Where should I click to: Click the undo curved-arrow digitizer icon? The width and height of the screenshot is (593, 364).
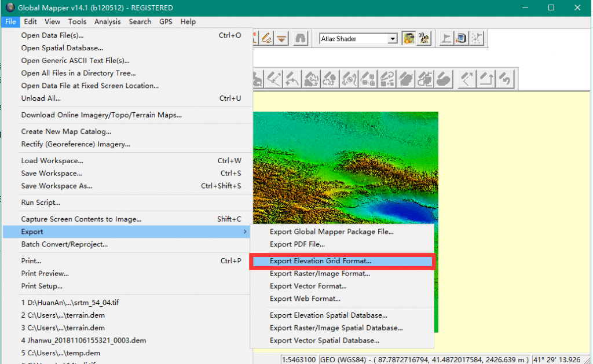pyautogui.click(x=506, y=78)
